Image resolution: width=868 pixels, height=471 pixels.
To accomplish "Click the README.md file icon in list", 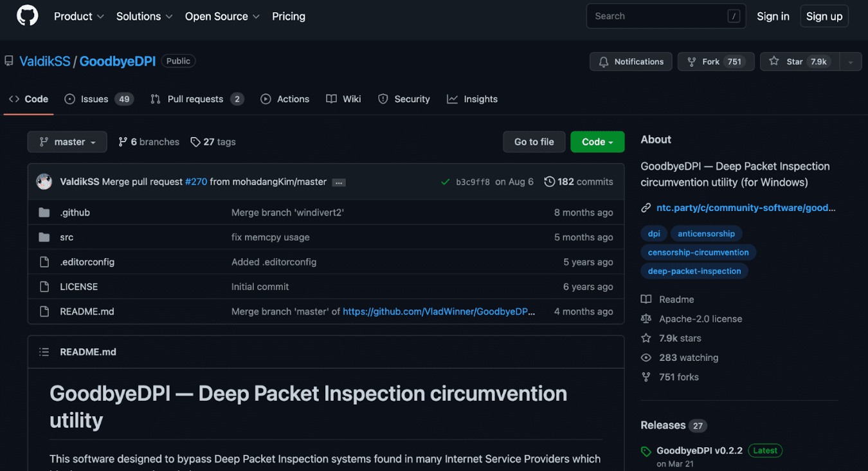I will click(44, 311).
